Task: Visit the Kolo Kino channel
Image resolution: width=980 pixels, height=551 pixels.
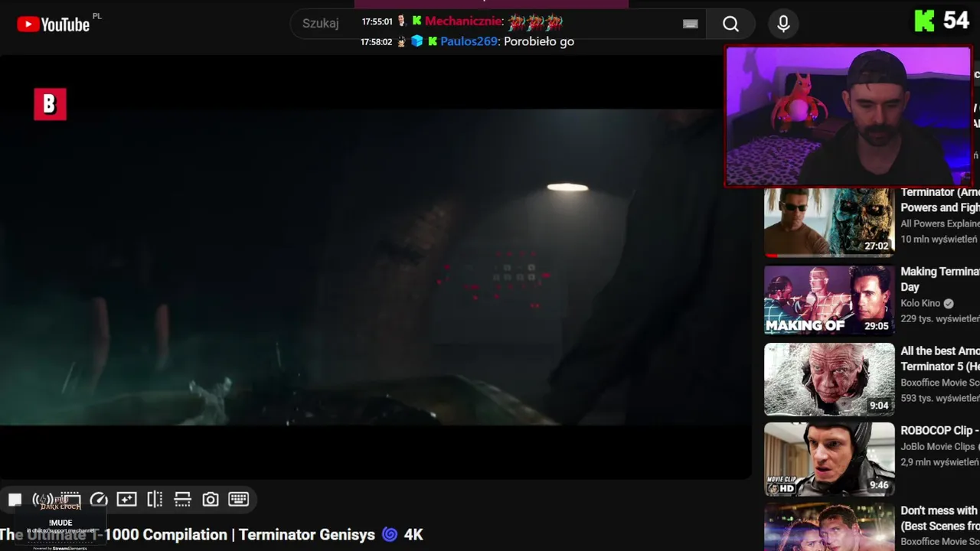Action: coord(920,303)
